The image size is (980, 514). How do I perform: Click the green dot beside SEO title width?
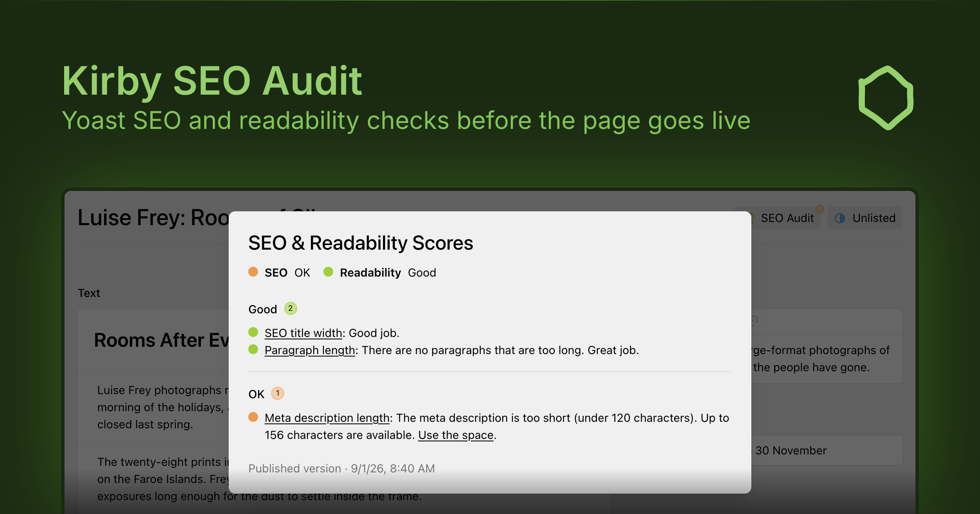[x=253, y=332]
